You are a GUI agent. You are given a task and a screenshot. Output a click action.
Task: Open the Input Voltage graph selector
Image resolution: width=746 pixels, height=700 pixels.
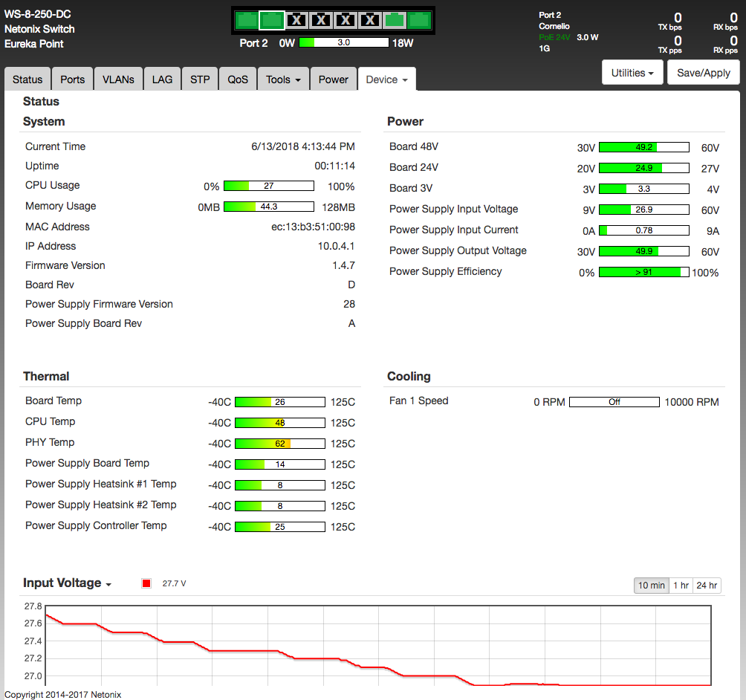[x=67, y=583]
